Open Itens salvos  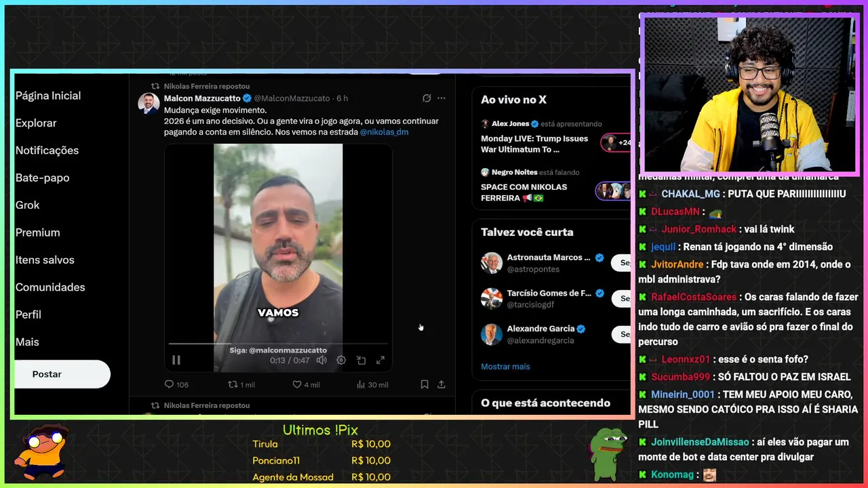[45, 260]
